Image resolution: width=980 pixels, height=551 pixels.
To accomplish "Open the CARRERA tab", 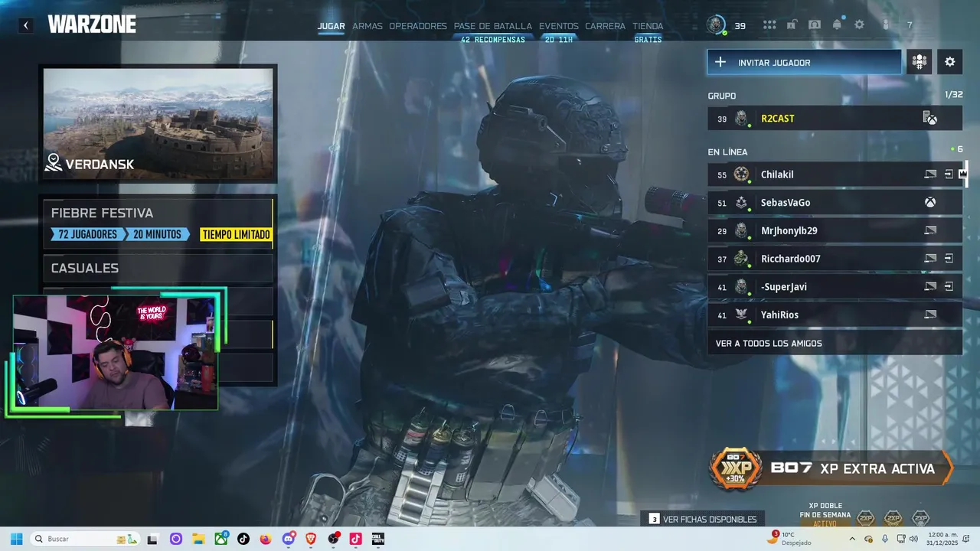I will (x=606, y=26).
